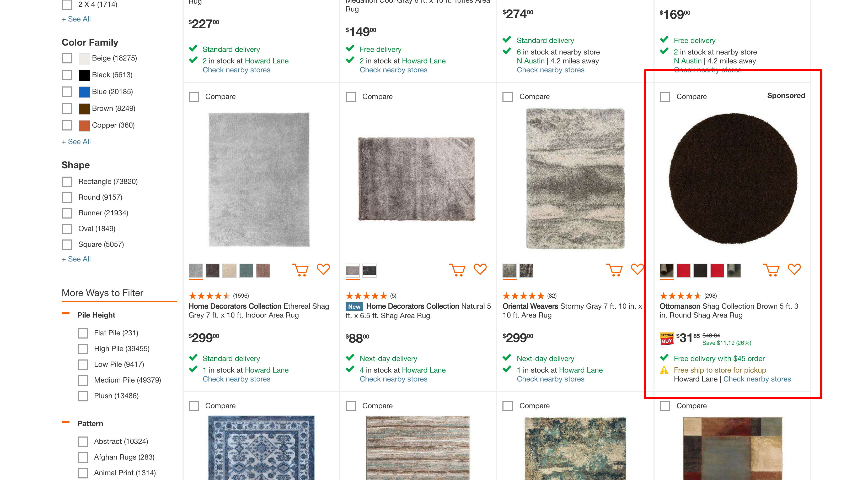Open Check nearby stores for Ottomanson rug
868x480 pixels.
pyautogui.click(x=757, y=379)
